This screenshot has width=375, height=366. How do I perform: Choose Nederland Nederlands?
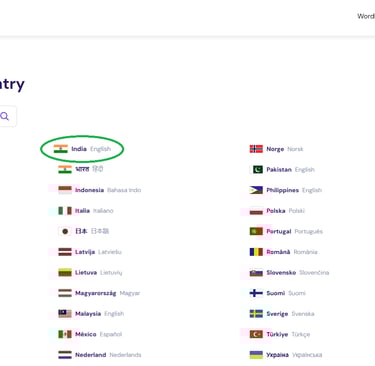tap(100, 355)
